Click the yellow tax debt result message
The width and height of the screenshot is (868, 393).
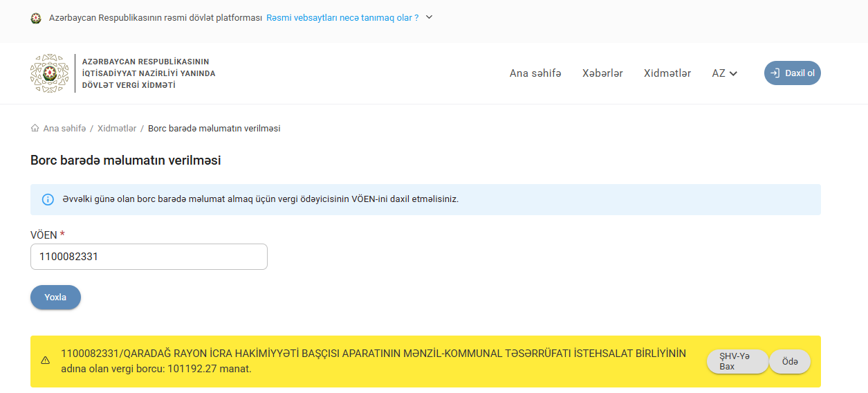coord(373,361)
